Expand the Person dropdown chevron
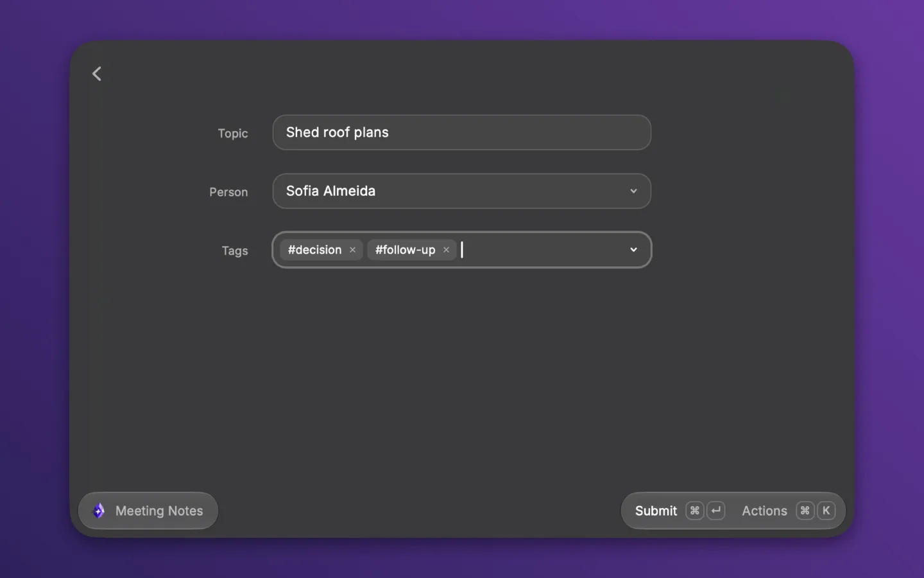Image resolution: width=924 pixels, height=578 pixels. click(633, 191)
